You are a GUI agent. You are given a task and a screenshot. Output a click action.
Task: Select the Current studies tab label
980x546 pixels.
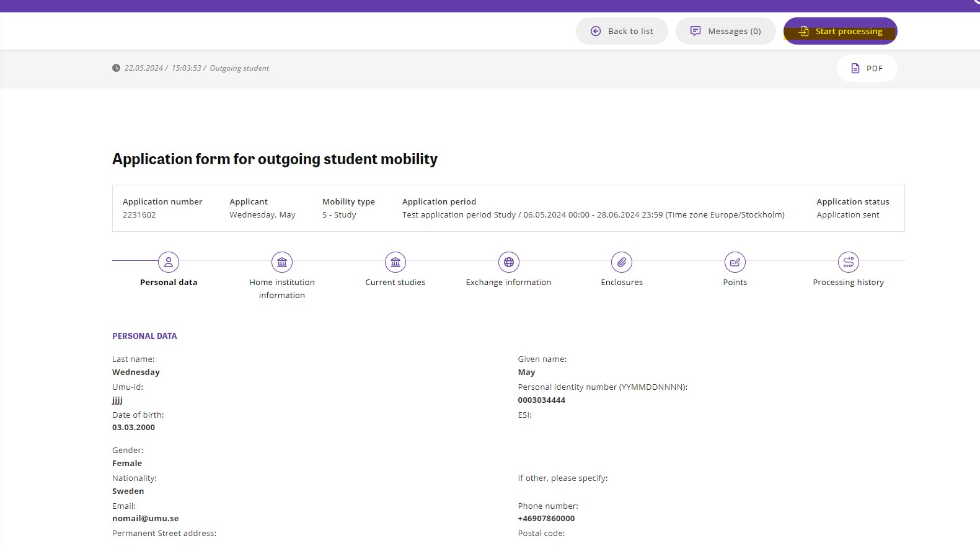click(395, 283)
